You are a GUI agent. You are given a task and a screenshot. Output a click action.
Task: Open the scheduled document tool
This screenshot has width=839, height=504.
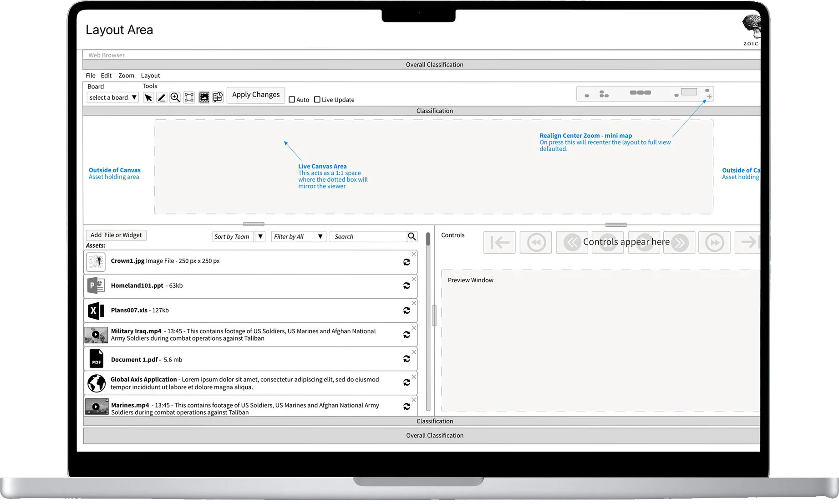(218, 97)
